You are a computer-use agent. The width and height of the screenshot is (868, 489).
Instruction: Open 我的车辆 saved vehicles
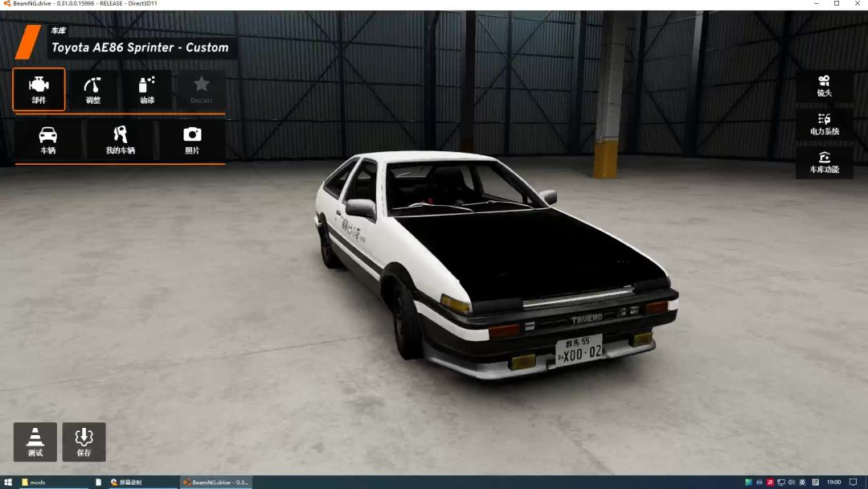pyautogui.click(x=120, y=140)
